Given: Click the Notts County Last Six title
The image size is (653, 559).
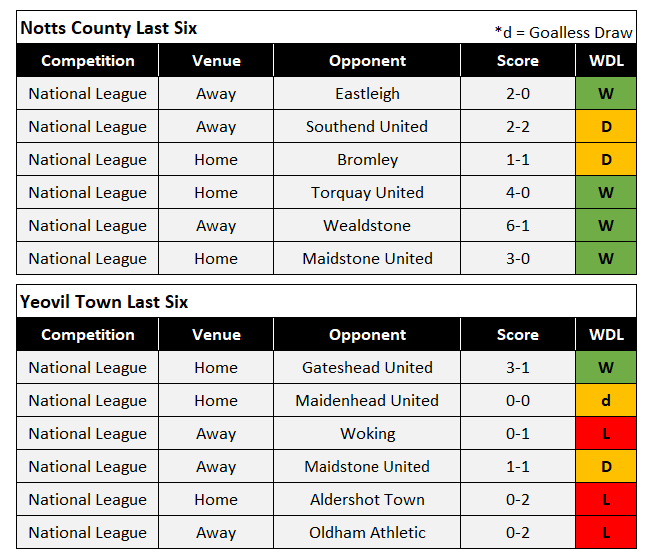Looking at the screenshot, I should [x=109, y=28].
